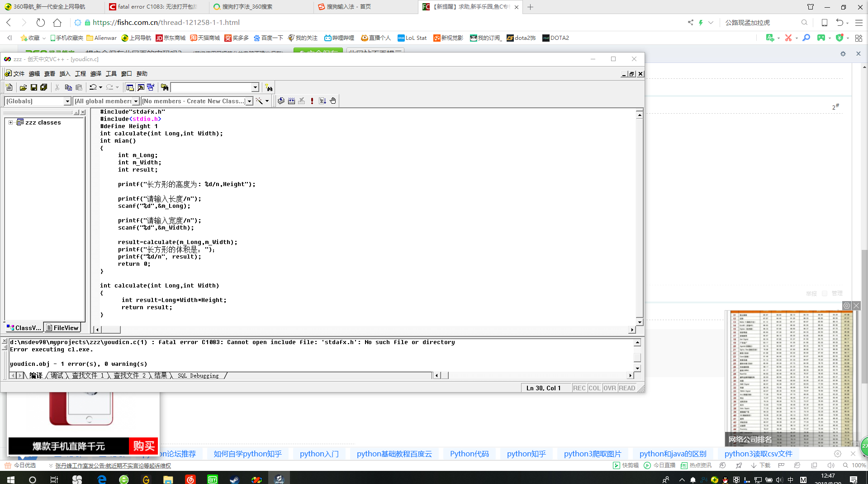Switch to the fatal error C1083 browser tab
The image size is (868, 484).
[157, 7]
